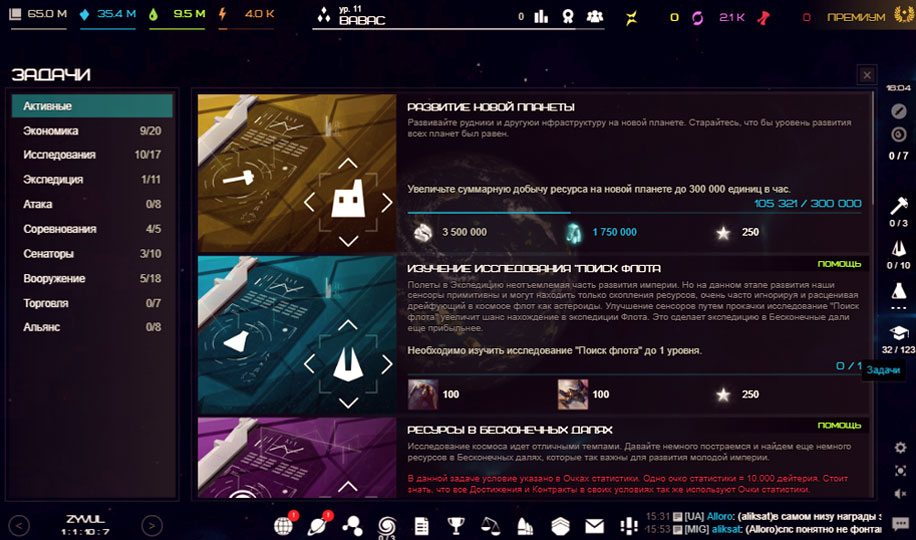Screen dimensions: 916x540
Task: Select the Экономика task category
Action: tap(51, 131)
